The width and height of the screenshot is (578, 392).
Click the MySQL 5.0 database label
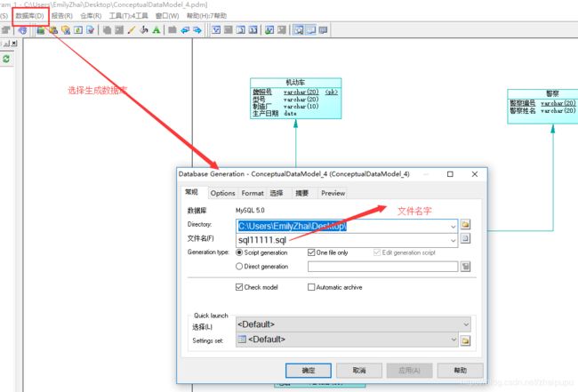tap(250, 211)
